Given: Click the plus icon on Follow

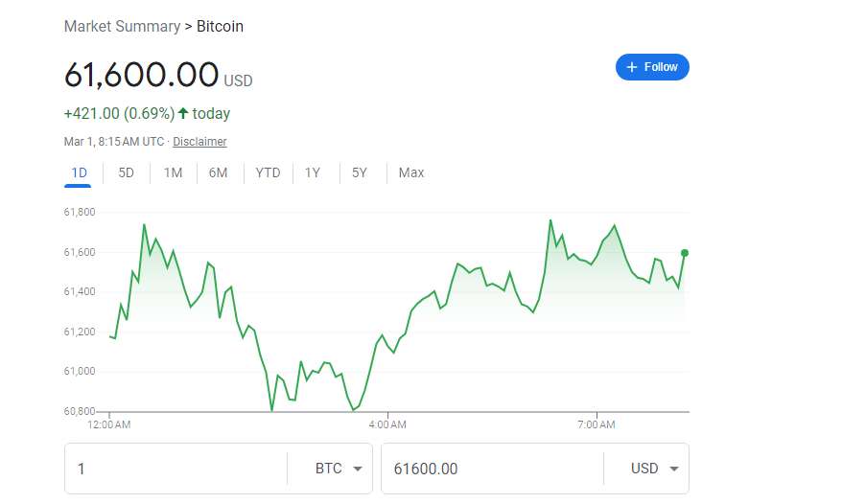Looking at the screenshot, I should coord(632,67).
